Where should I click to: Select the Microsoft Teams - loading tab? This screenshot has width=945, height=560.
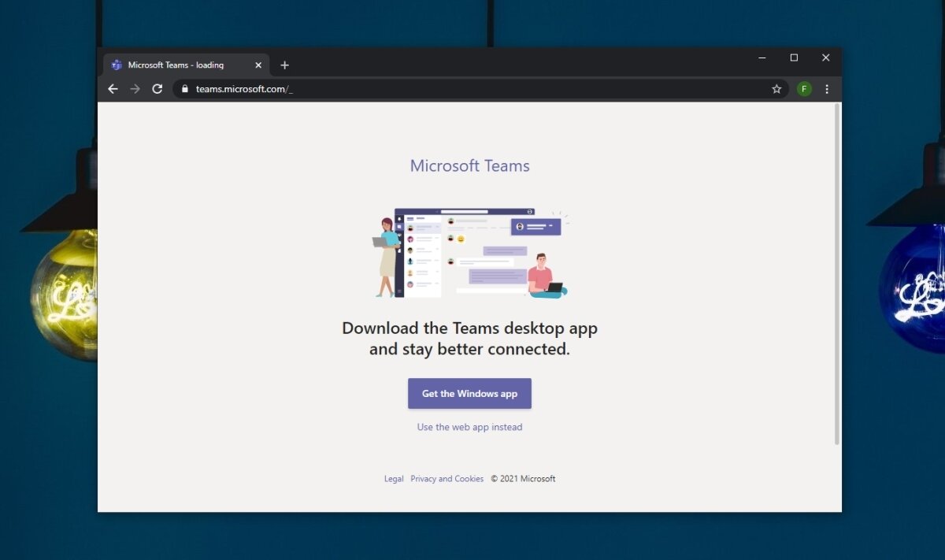coord(181,65)
